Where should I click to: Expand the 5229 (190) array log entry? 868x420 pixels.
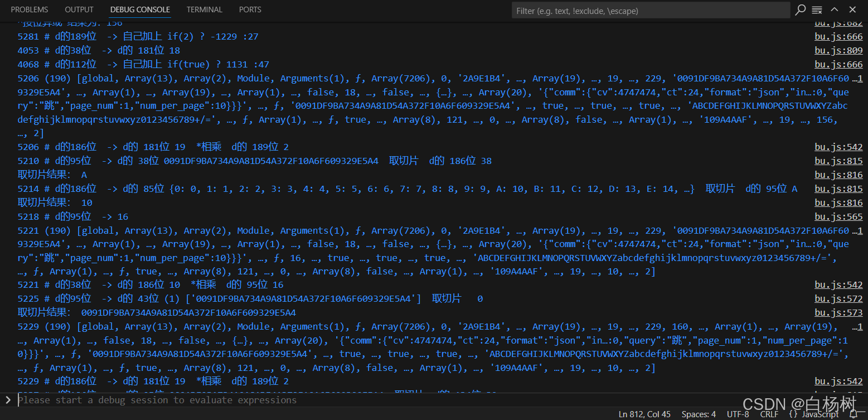coord(433,347)
